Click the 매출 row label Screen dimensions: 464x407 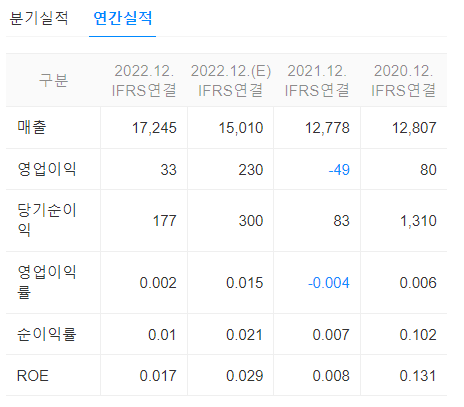(x=32, y=127)
